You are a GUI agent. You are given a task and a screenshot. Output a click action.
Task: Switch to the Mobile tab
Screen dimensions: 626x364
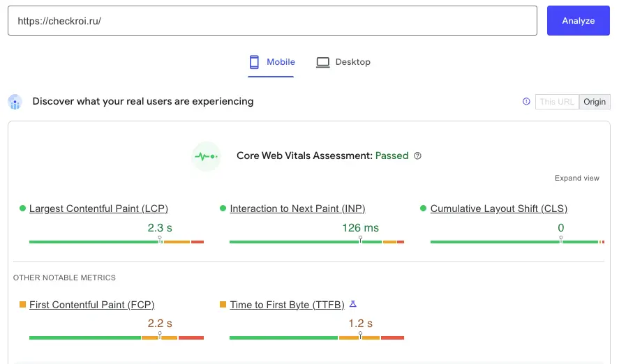pos(271,62)
